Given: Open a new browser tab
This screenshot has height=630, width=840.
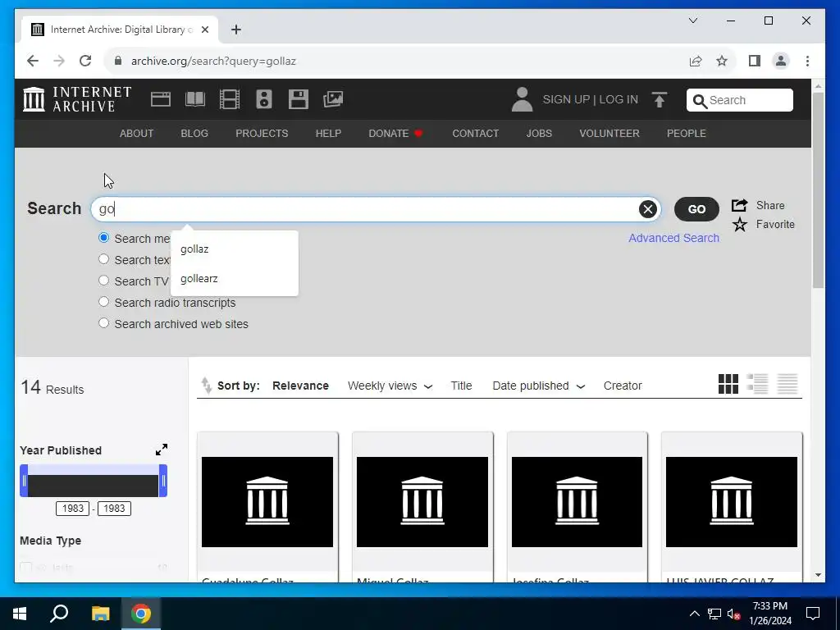Looking at the screenshot, I should click(x=235, y=30).
